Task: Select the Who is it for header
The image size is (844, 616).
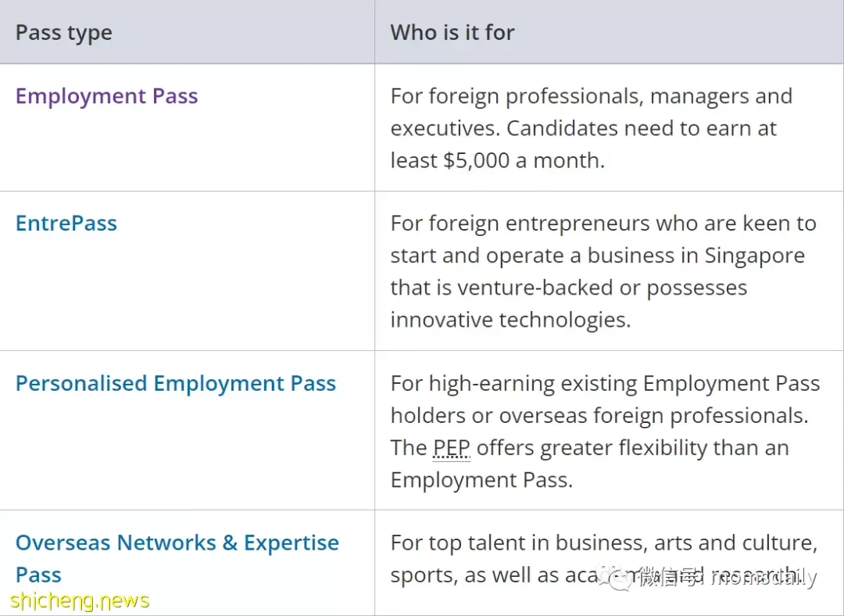Action: 452,32
